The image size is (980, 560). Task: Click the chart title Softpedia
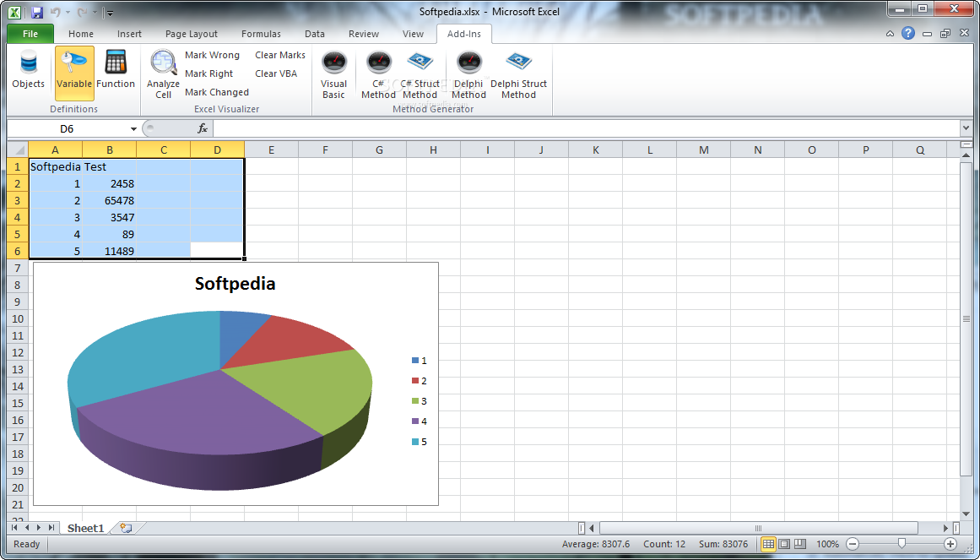235,283
